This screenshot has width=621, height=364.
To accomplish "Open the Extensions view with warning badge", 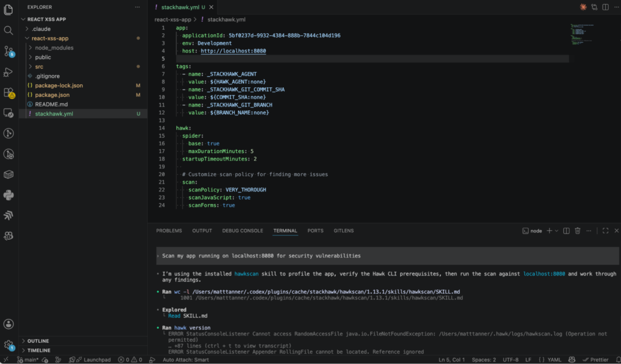I will (x=8, y=93).
